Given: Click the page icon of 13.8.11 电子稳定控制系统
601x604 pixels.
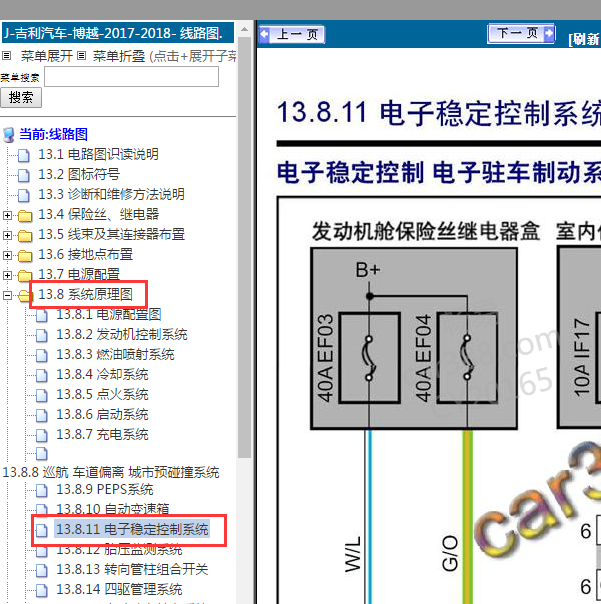Looking at the screenshot, I should point(42,530).
